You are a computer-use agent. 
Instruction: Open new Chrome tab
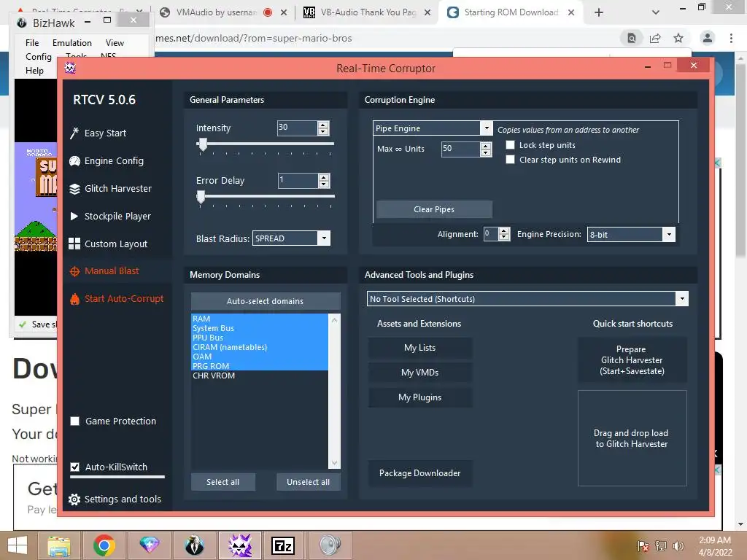click(x=599, y=12)
